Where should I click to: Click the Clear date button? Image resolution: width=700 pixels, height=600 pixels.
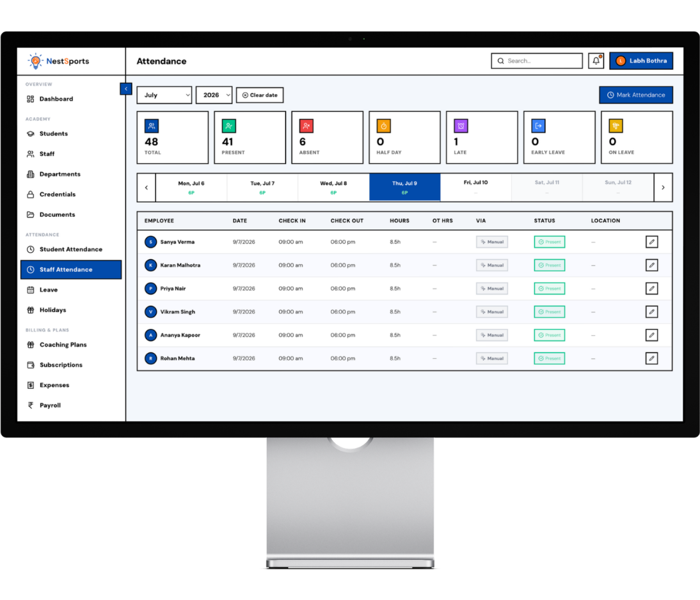click(x=260, y=95)
